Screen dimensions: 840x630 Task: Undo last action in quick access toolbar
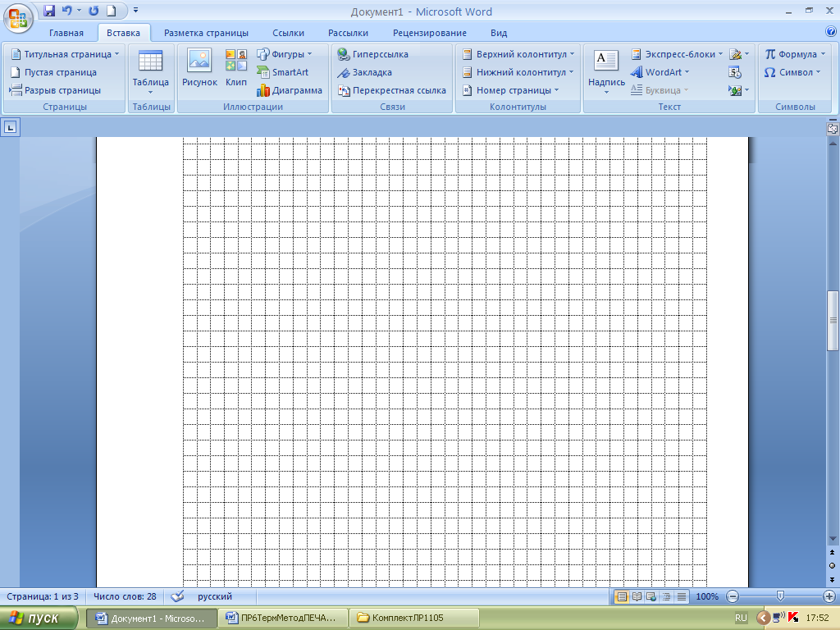pyautogui.click(x=66, y=10)
